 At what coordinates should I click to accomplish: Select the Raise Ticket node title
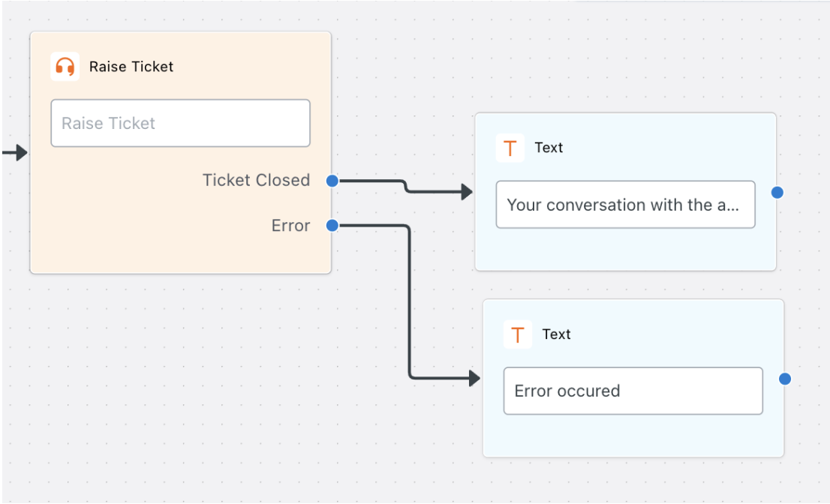point(131,67)
